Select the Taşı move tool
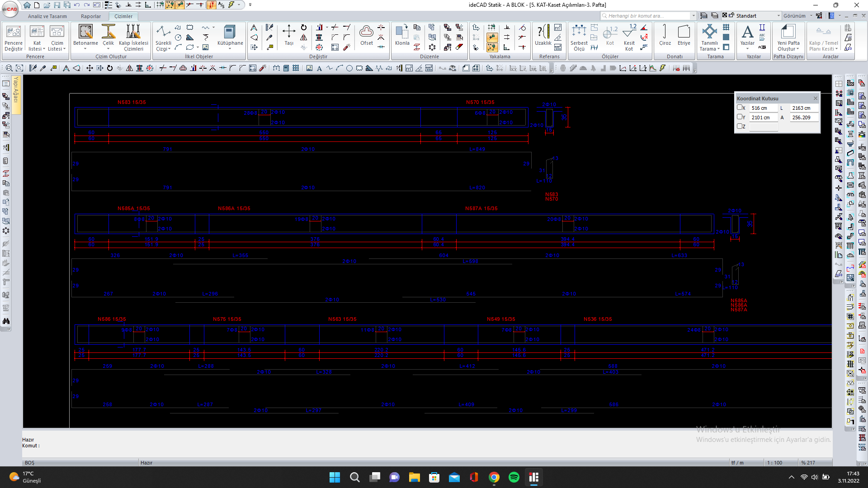Image resolution: width=868 pixels, height=488 pixels. [289, 35]
